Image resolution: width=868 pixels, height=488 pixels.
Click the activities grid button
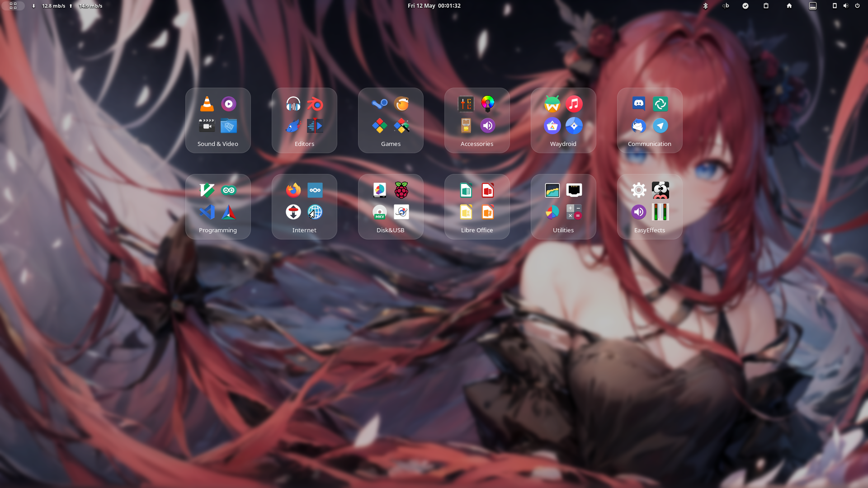tap(13, 6)
